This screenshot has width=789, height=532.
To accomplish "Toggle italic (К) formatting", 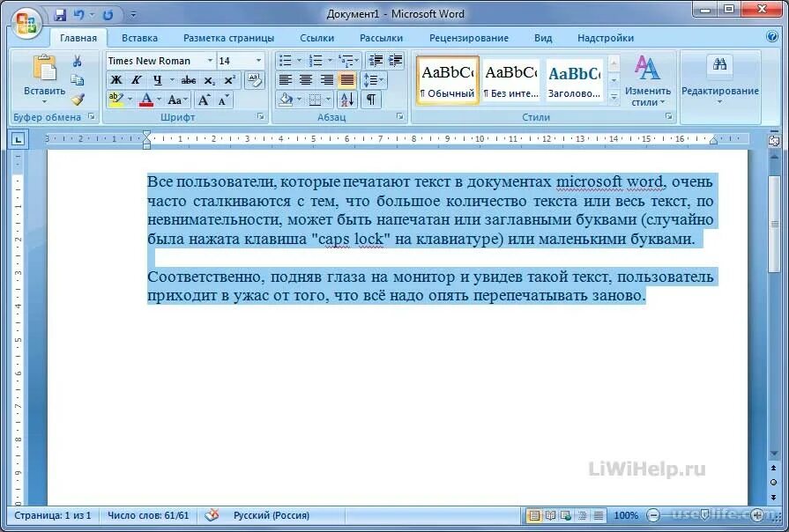I will pyautogui.click(x=136, y=80).
